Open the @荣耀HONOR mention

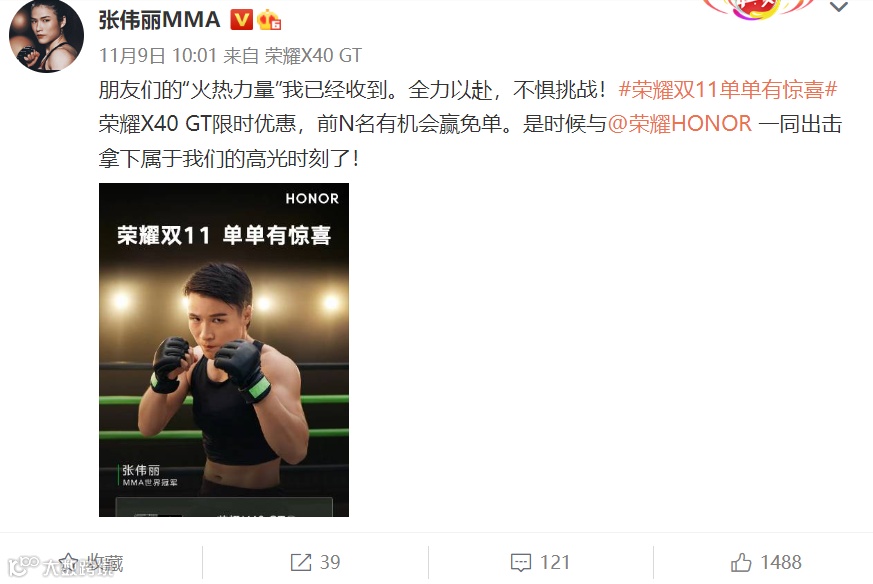[680, 124]
